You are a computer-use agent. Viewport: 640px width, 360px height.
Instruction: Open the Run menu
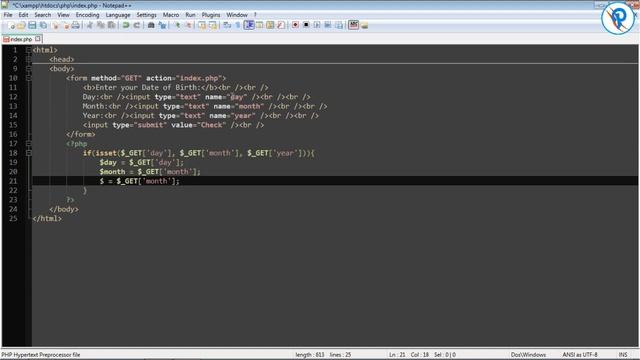190,15
